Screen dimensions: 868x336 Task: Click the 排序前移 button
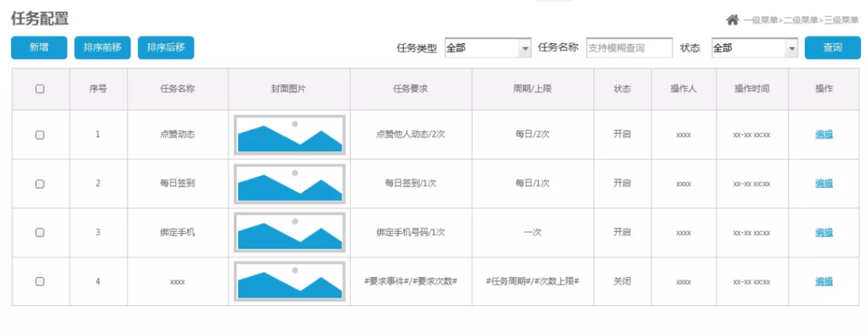pos(102,47)
